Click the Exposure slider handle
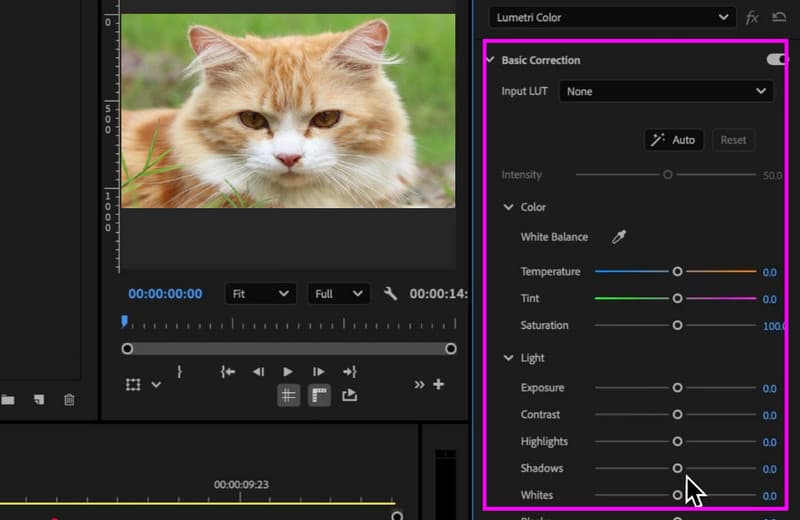 677,388
